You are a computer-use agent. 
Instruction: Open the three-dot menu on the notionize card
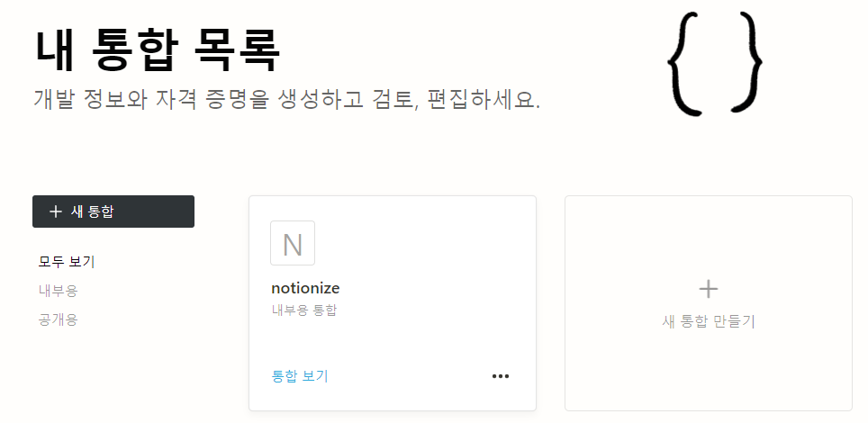click(501, 376)
